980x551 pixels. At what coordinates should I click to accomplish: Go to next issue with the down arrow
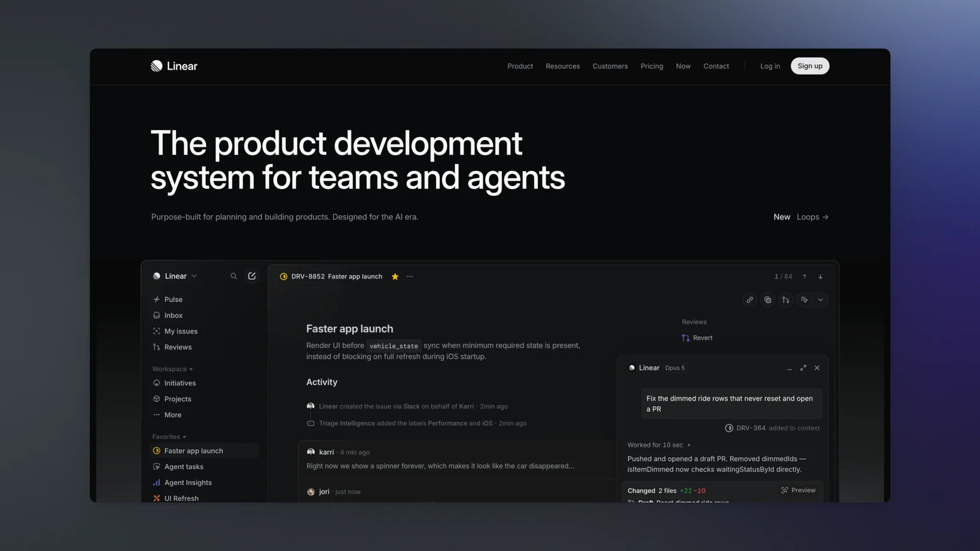[821, 277]
